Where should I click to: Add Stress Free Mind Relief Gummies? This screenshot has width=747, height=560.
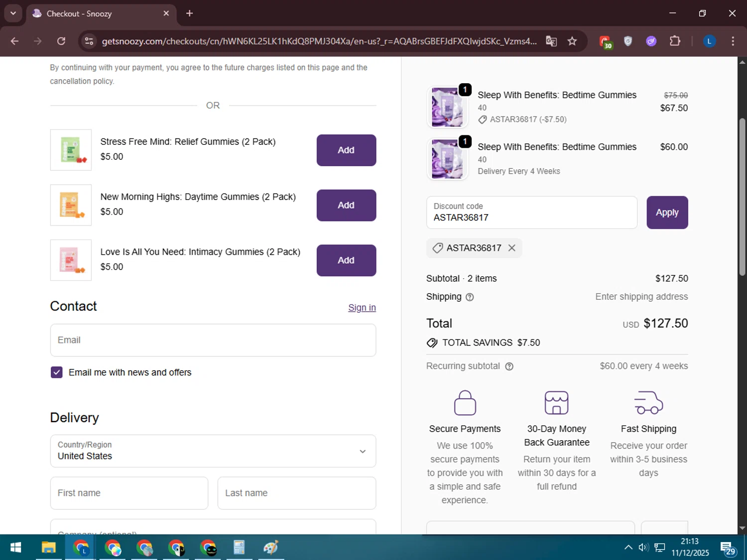(346, 150)
